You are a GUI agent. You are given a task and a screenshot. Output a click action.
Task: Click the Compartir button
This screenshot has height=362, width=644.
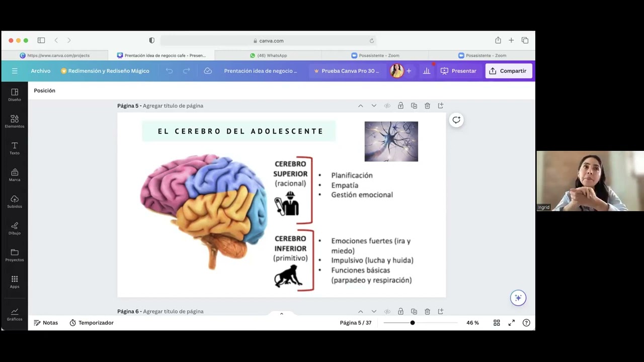[x=508, y=71]
